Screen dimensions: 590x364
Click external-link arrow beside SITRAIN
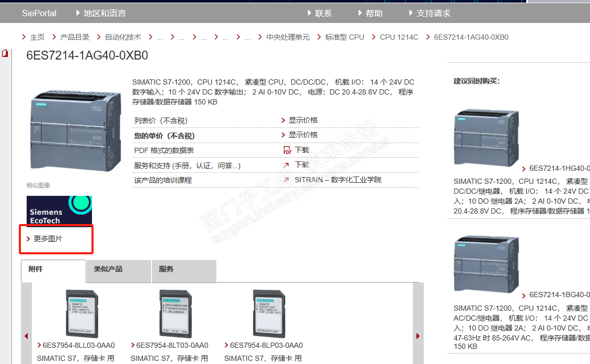[x=286, y=180]
